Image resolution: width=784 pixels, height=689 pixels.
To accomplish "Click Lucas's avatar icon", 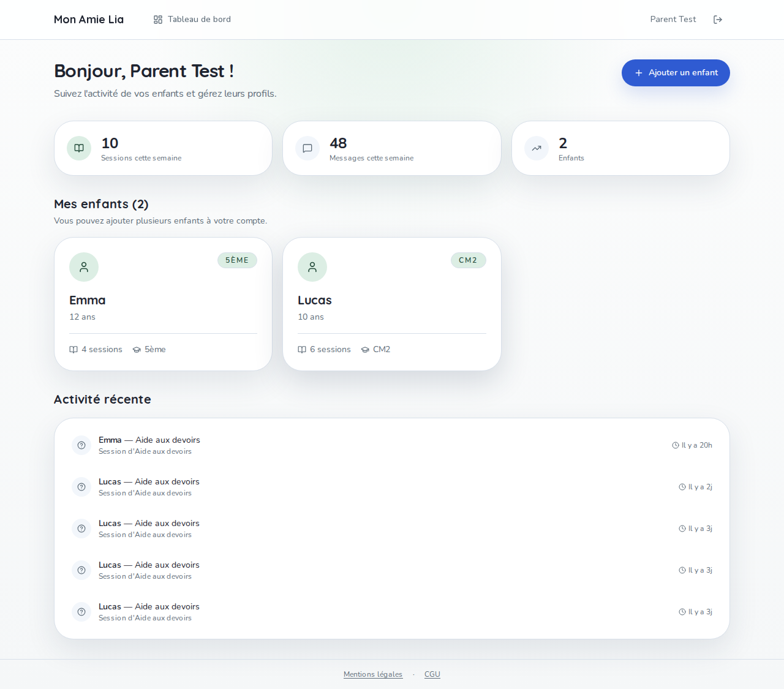I will click(x=312, y=267).
